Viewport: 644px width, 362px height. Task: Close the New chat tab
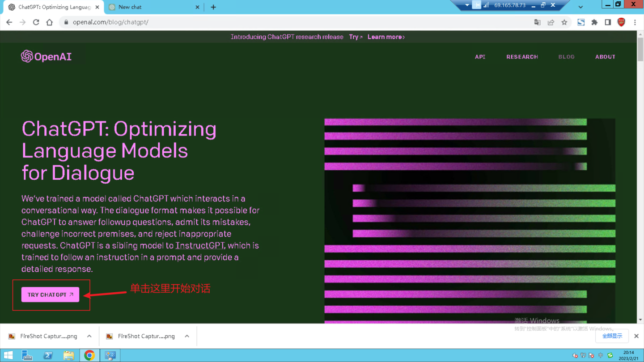click(198, 7)
